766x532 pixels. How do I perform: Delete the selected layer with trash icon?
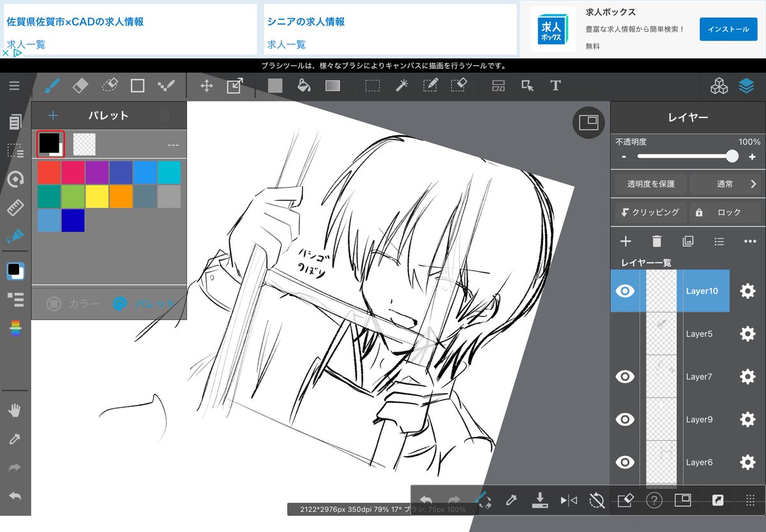657,241
